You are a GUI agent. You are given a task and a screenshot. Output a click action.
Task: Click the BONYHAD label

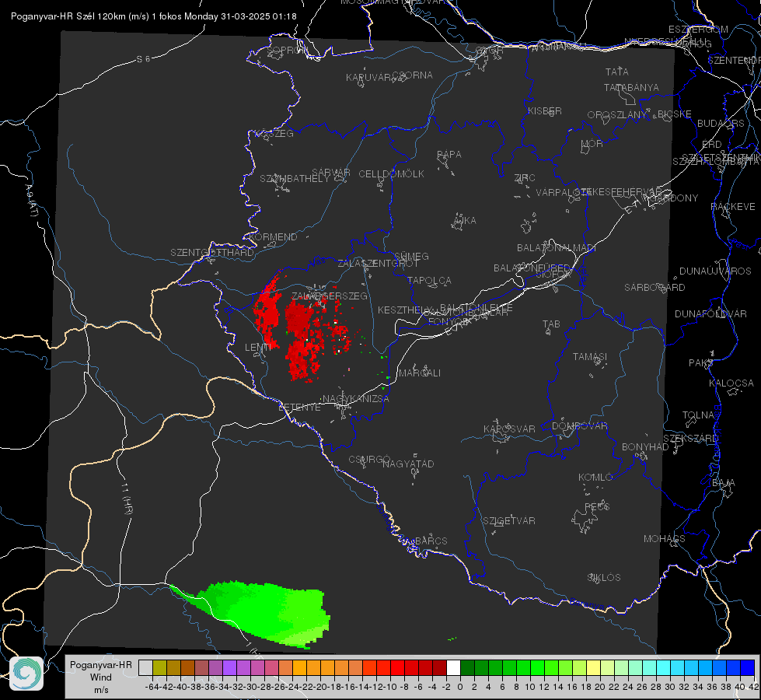[645, 447]
